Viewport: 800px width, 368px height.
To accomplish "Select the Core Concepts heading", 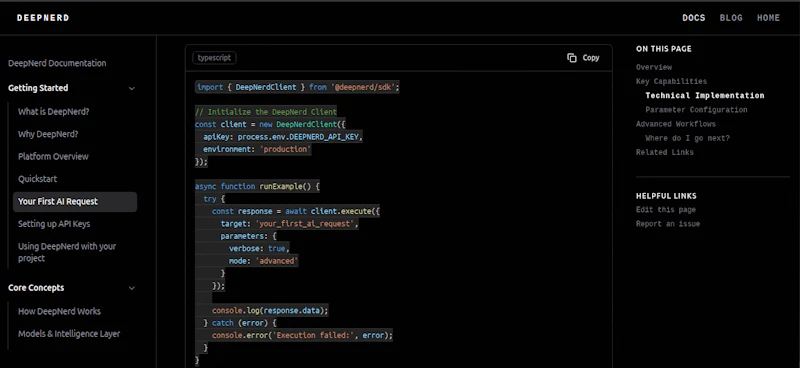I will pyautogui.click(x=36, y=287).
